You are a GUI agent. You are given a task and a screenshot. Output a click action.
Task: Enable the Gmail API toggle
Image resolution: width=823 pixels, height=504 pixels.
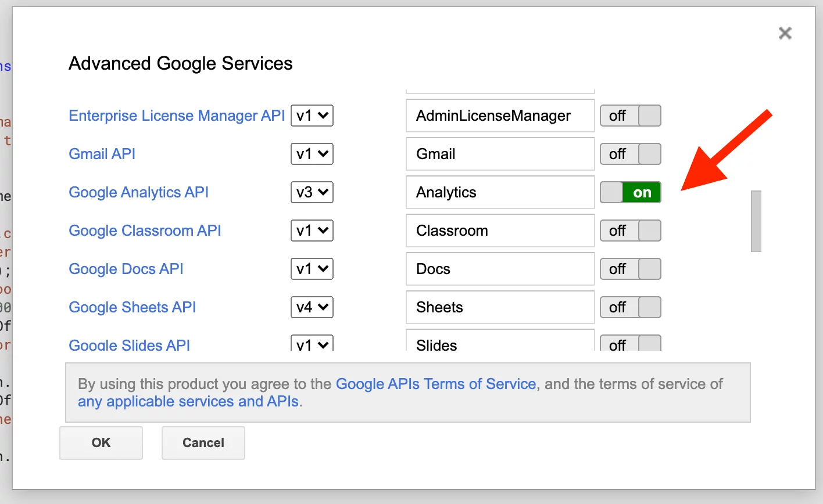tap(631, 154)
